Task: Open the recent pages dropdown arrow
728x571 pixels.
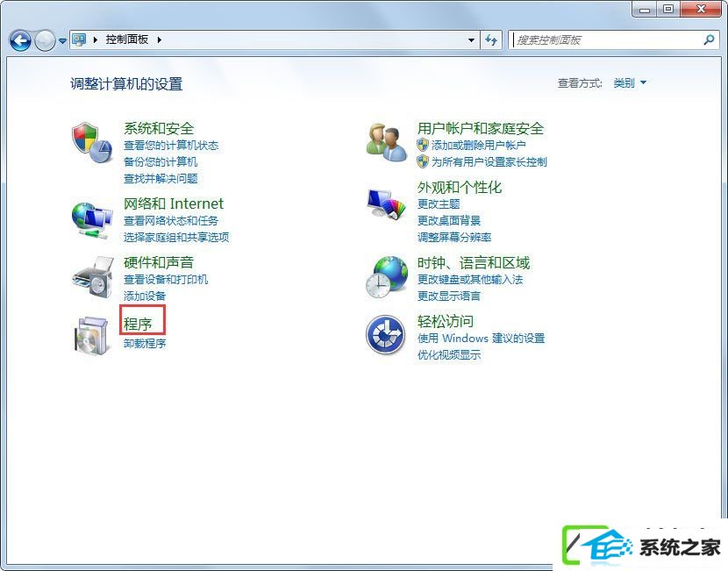Action: (x=62, y=41)
